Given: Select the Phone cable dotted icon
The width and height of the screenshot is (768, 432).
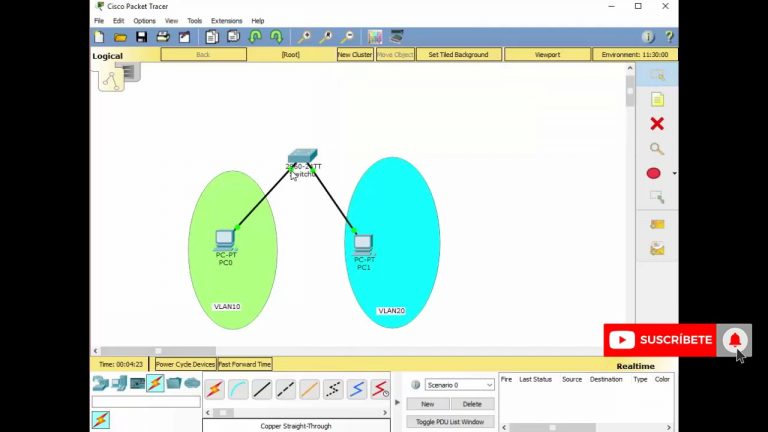Looking at the screenshot, I should 333,389.
